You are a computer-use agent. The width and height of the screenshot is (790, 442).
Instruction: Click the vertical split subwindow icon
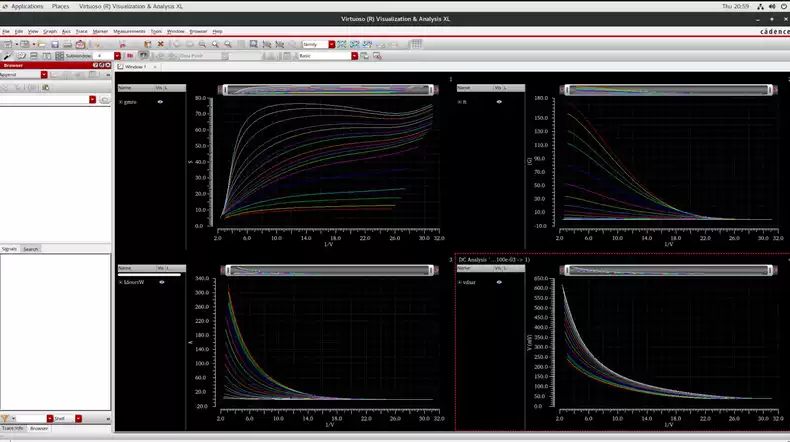pyautogui.click(x=46, y=56)
